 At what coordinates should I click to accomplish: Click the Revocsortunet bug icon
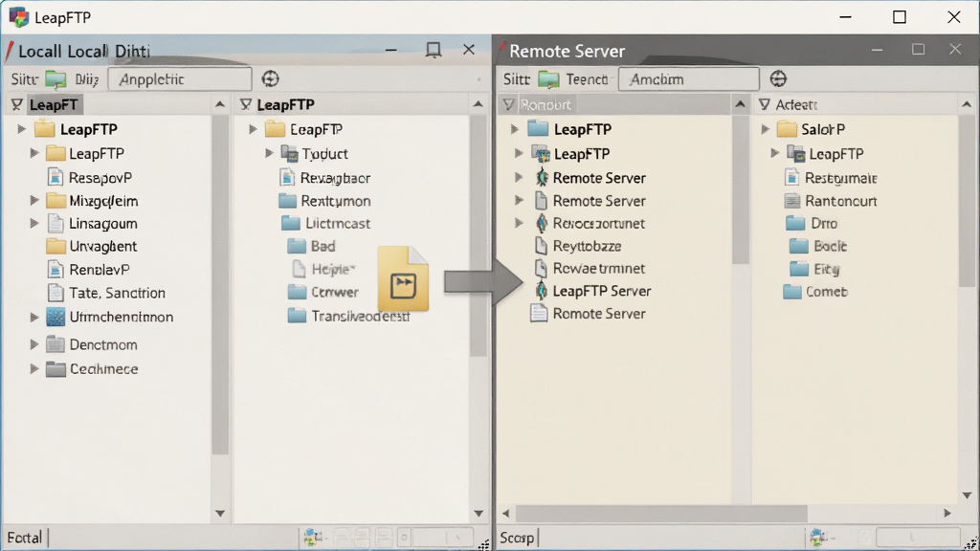[x=542, y=223]
